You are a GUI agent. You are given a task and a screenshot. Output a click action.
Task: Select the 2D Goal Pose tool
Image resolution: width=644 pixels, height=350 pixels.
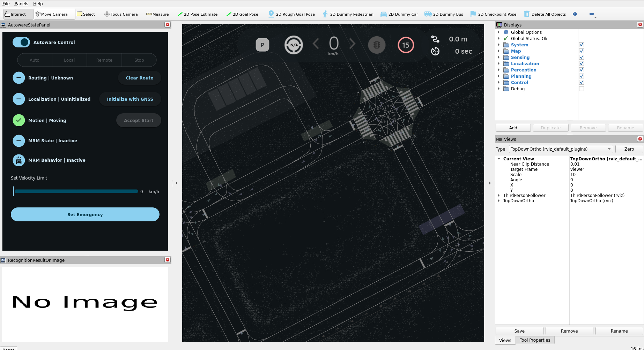click(x=242, y=14)
